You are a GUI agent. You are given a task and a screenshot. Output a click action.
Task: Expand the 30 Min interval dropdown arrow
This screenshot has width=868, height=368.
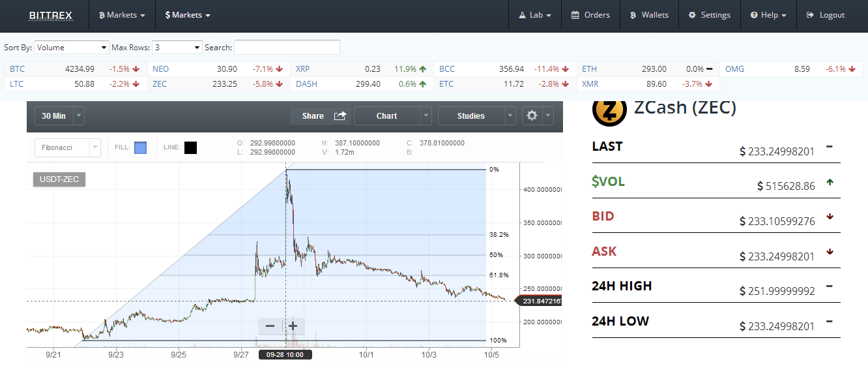[78, 116]
